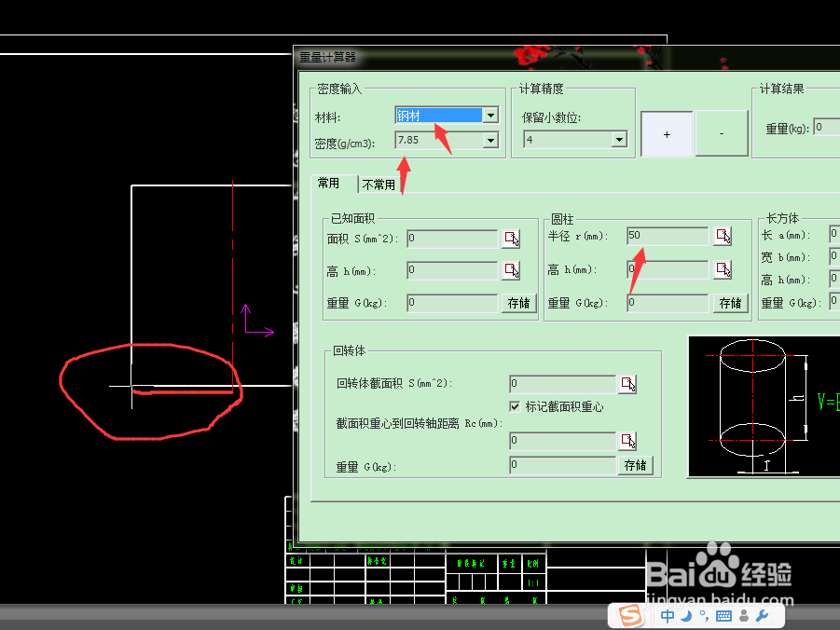Click 长方体 重量 G field
This screenshot has width=840, height=630.
click(834, 302)
